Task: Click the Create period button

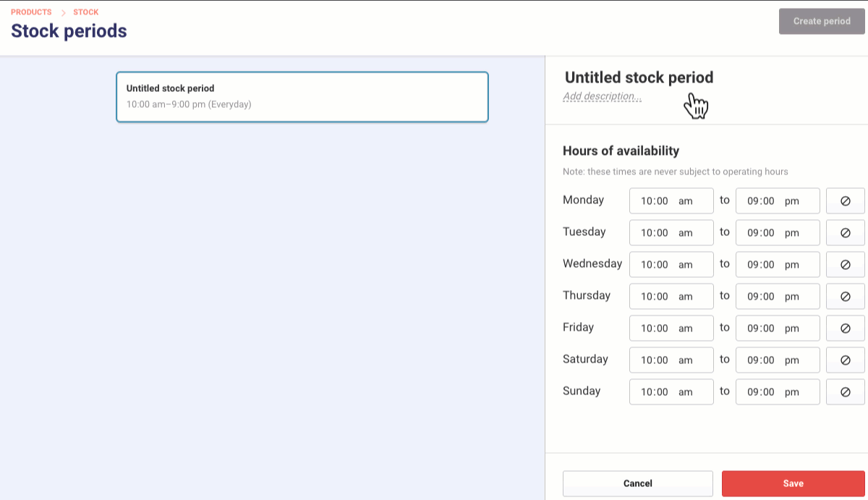Action: pyautogui.click(x=821, y=21)
